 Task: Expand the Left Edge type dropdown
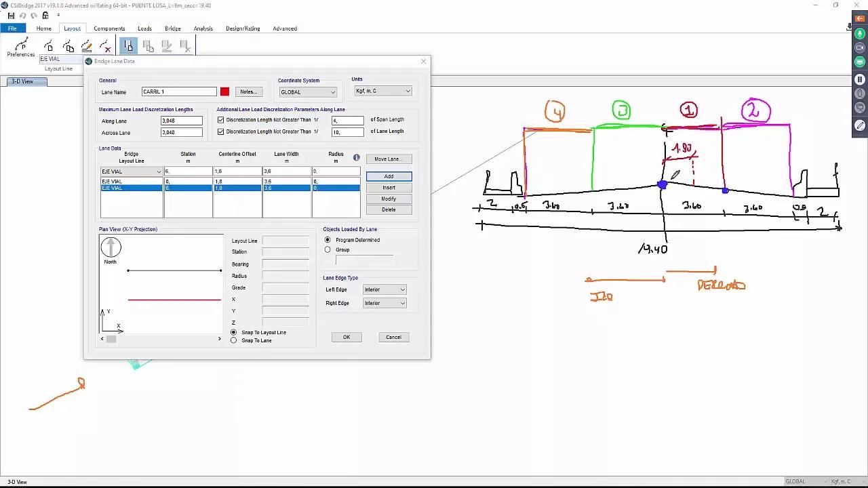tap(384, 289)
